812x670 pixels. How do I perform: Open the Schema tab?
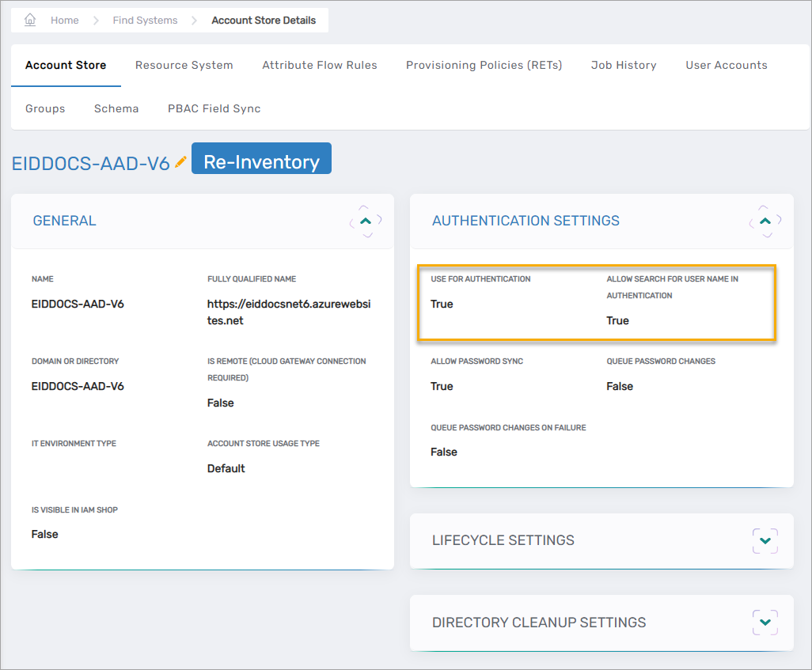click(116, 108)
